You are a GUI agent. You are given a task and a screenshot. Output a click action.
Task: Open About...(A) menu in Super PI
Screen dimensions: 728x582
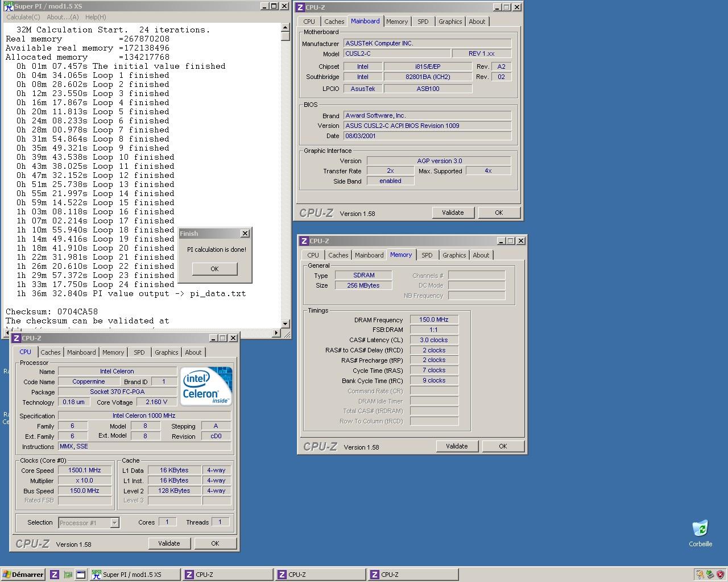(x=63, y=17)
